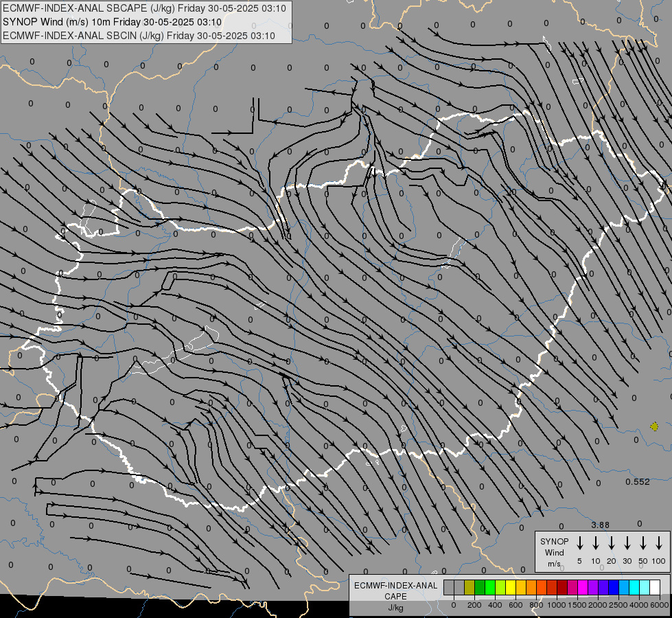Click the 200 label in CAPE legend

(x=474, y=605)
